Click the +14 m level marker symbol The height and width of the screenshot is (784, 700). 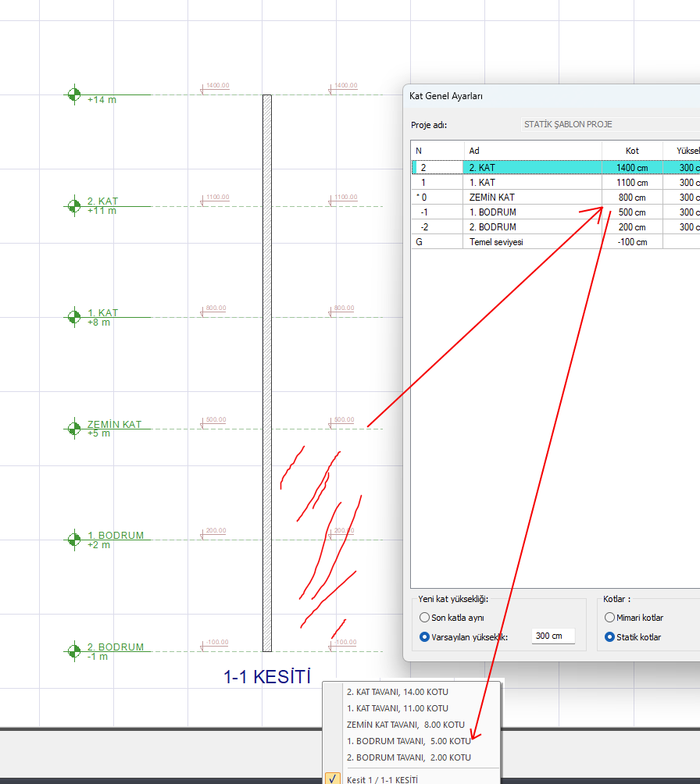coord(73,94)
